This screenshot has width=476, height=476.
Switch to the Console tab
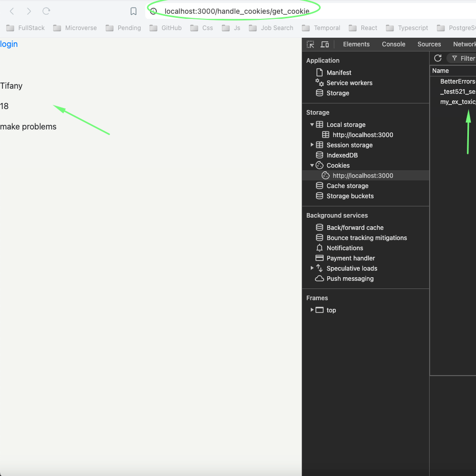click(393, 44)
